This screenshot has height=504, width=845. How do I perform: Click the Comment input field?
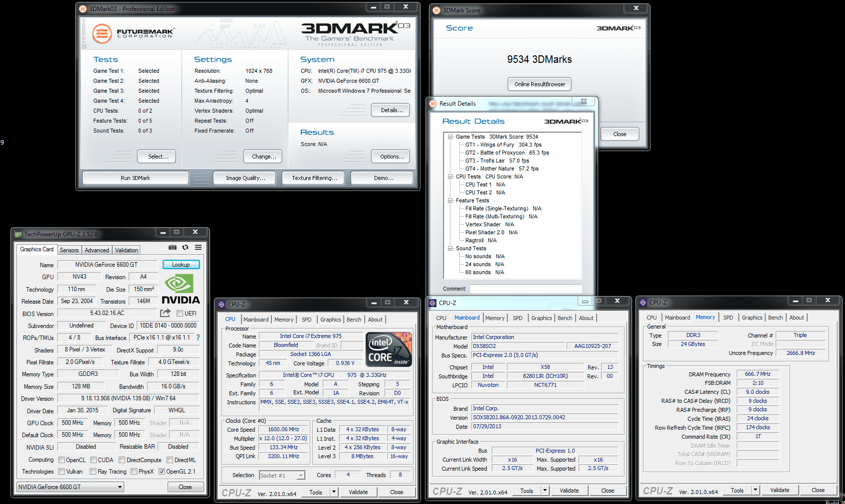526,289
